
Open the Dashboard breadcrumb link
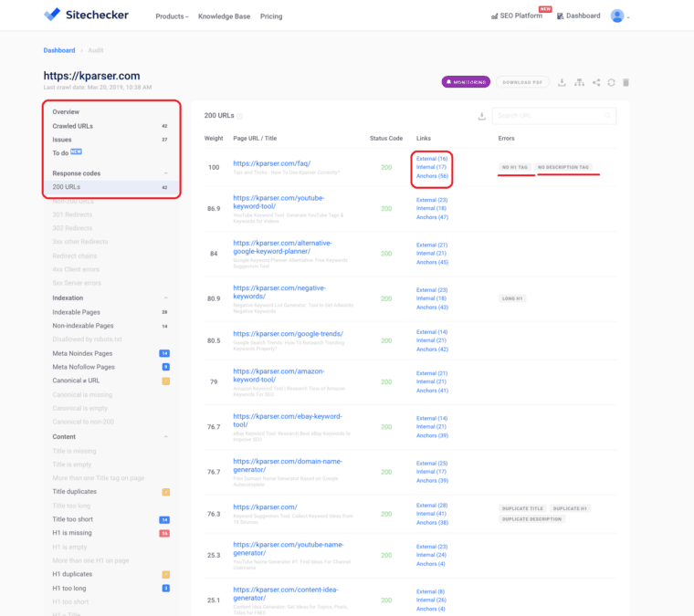(x=59, y=49)
